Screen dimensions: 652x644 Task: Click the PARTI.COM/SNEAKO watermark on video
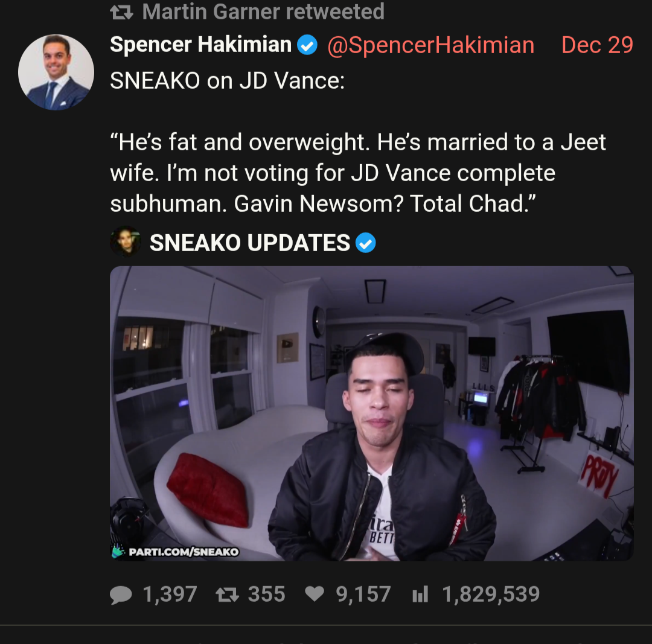point(183,552)
